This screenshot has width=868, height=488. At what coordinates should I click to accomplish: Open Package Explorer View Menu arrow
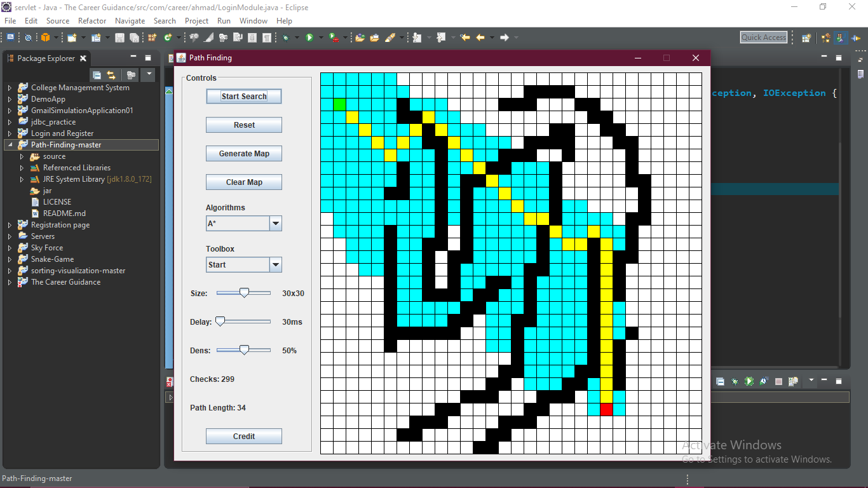[x=148, y=74]
